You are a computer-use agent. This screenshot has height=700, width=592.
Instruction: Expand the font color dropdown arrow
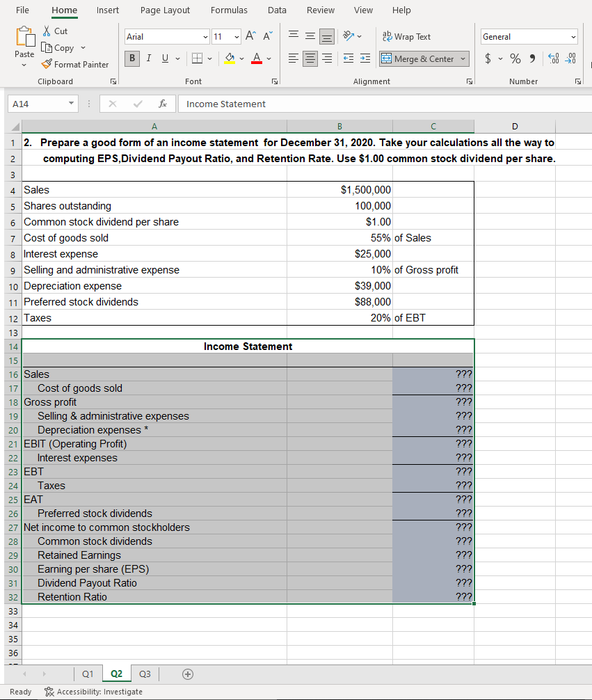[x=269, y=58]
